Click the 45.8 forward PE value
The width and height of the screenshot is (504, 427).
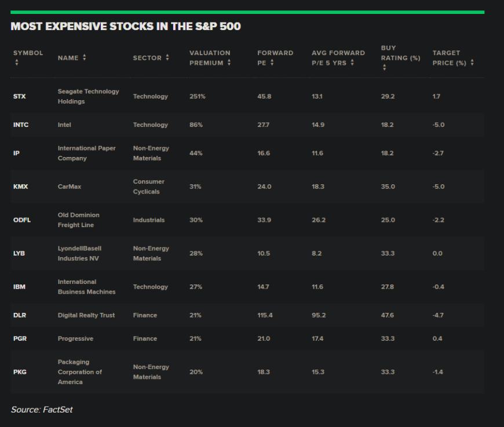264,96
